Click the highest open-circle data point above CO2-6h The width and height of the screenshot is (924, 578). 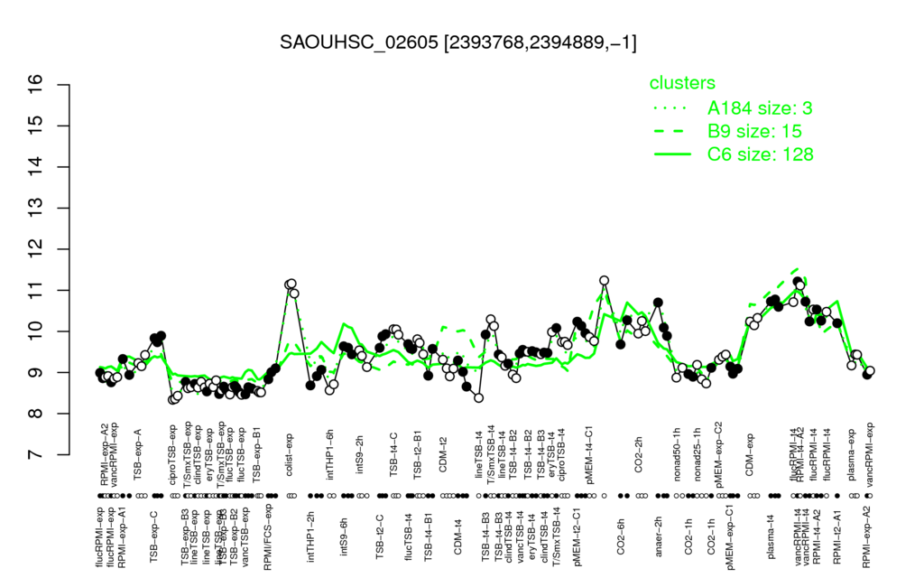point(604,280)
